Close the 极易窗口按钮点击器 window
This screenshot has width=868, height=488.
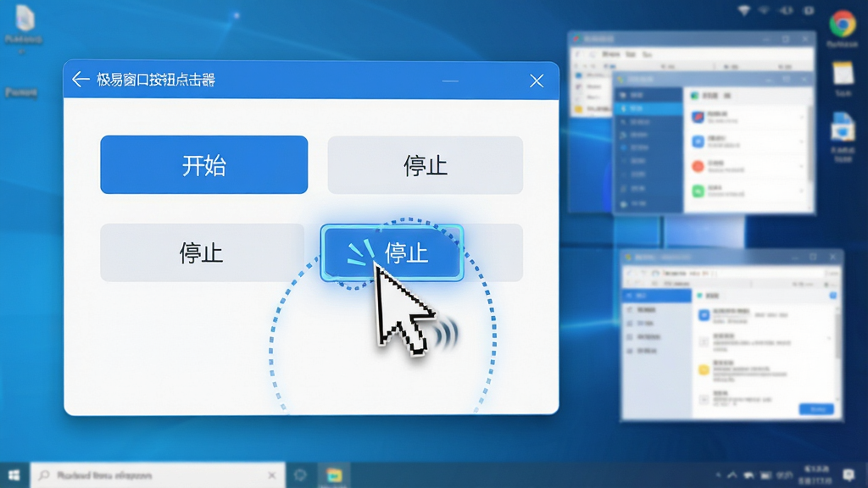537,80
